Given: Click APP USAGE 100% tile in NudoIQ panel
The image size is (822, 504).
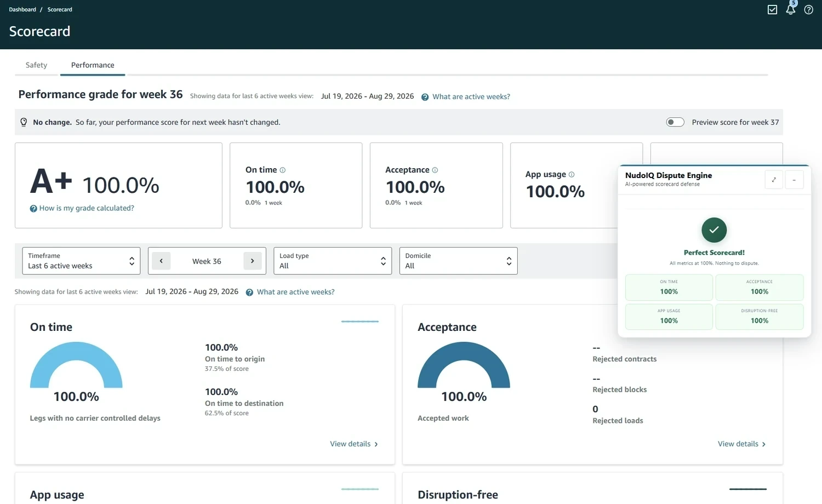Looking at the screenshot, I should 669,317.
